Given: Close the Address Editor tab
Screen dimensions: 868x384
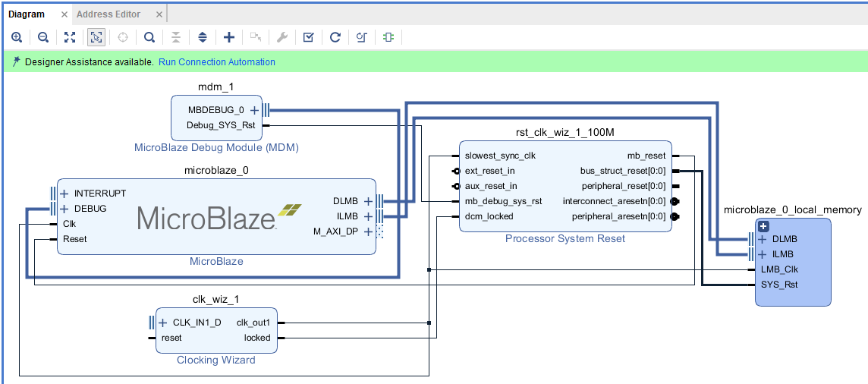Looking at the screenshot, I should pyautogui.click(x=159, y=14).
